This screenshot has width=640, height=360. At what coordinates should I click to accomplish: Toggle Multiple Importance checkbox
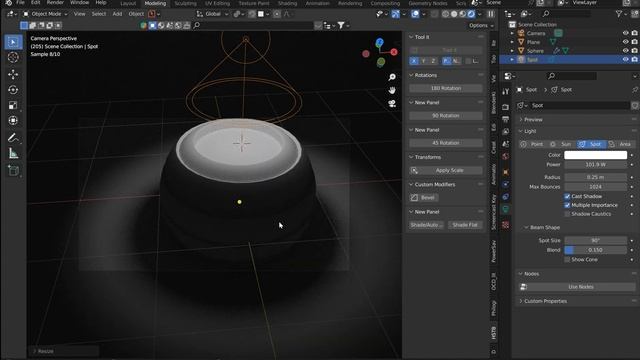[x=567, y=205]
